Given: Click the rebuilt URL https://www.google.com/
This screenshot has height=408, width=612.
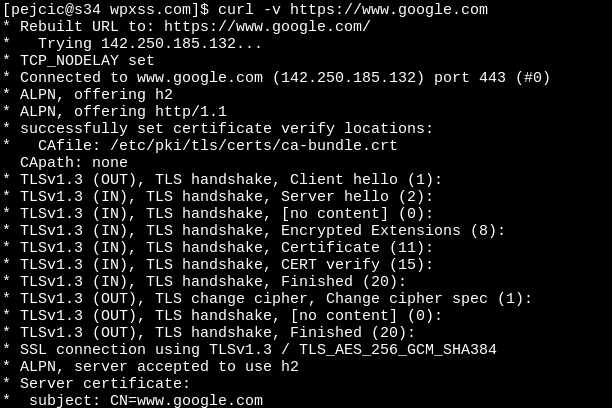Looking at the screenshot, I should point(267,27).
